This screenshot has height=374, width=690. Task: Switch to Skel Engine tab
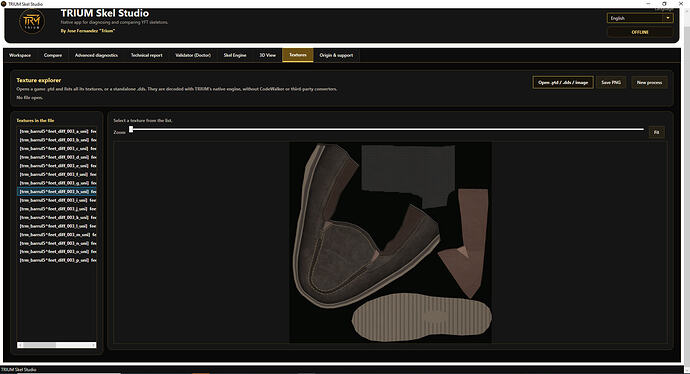tap(235, 55)
